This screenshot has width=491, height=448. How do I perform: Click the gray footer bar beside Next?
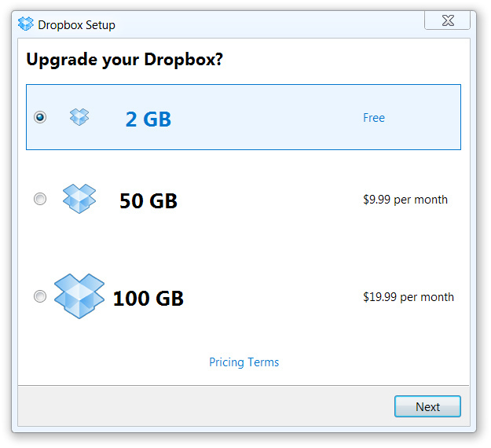coord(203,406)
